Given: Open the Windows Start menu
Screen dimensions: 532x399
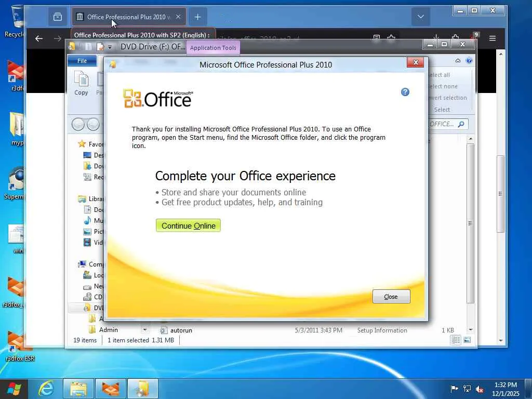Looking at the screenshot, I should 14,389.
